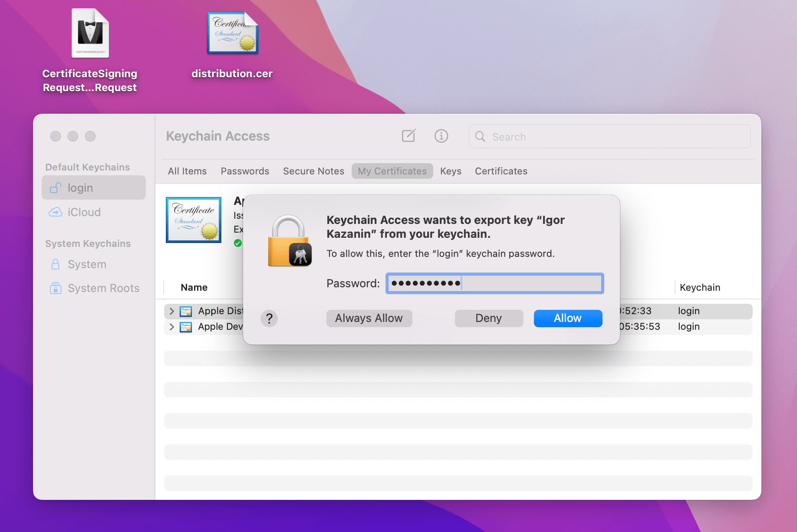Click the green valid checkmark icon
The width and height of the screenshot is (797, 532).
pyautogui.click(x=238, y=243)
